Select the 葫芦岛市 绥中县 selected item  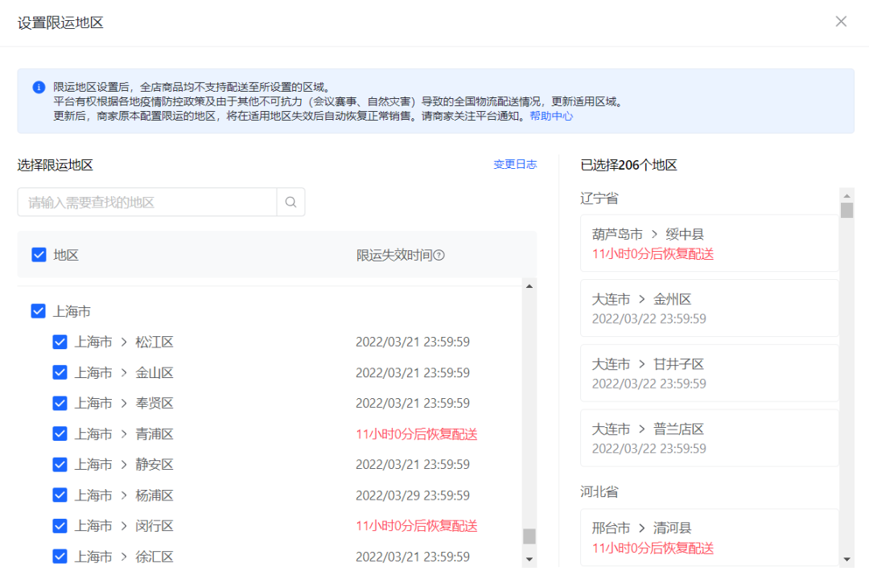click(x=709, y=243)
